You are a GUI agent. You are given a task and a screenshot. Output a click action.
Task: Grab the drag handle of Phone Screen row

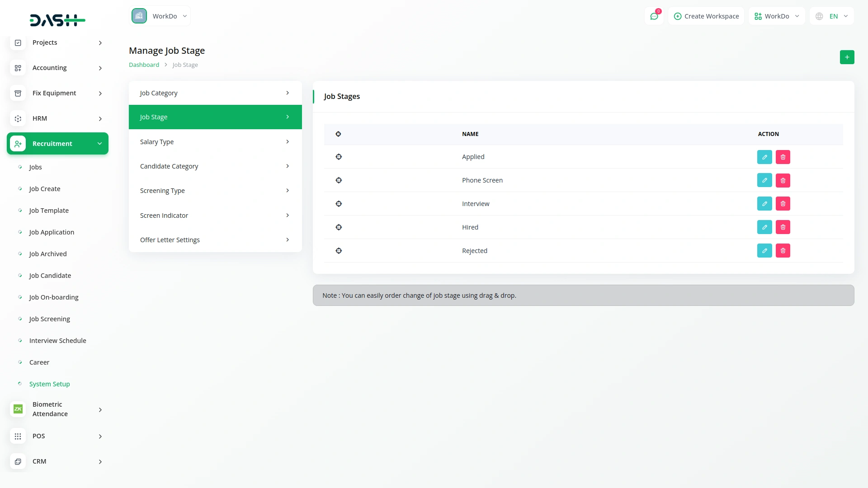[x=339, y=180]
